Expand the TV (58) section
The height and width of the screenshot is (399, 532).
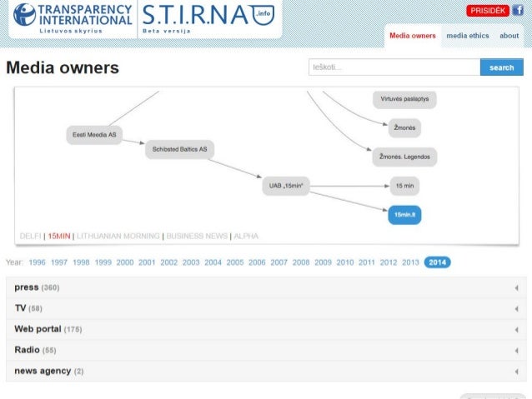266,308
